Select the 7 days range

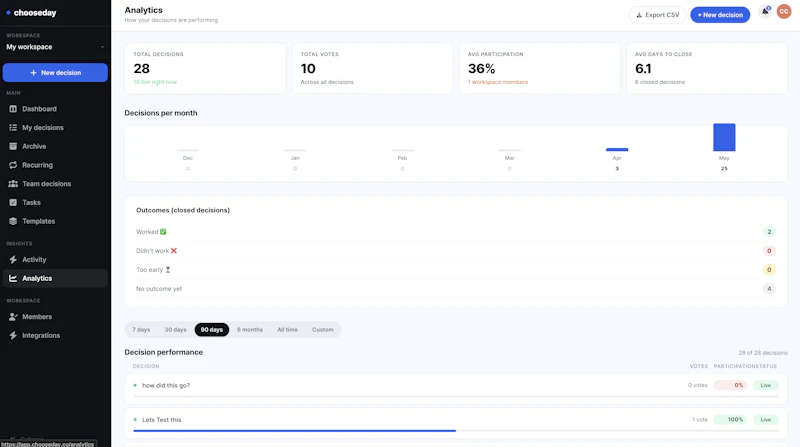tap(141, 330)
